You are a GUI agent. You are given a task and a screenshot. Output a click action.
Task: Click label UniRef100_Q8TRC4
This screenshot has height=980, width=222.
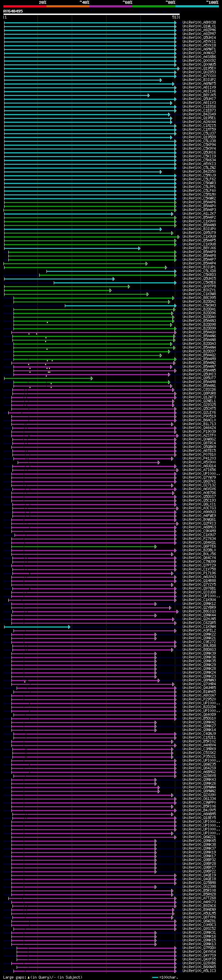[199, 443]
